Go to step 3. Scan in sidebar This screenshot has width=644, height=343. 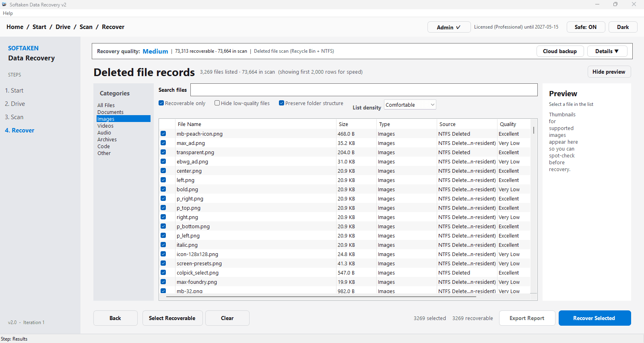(14, 117)
